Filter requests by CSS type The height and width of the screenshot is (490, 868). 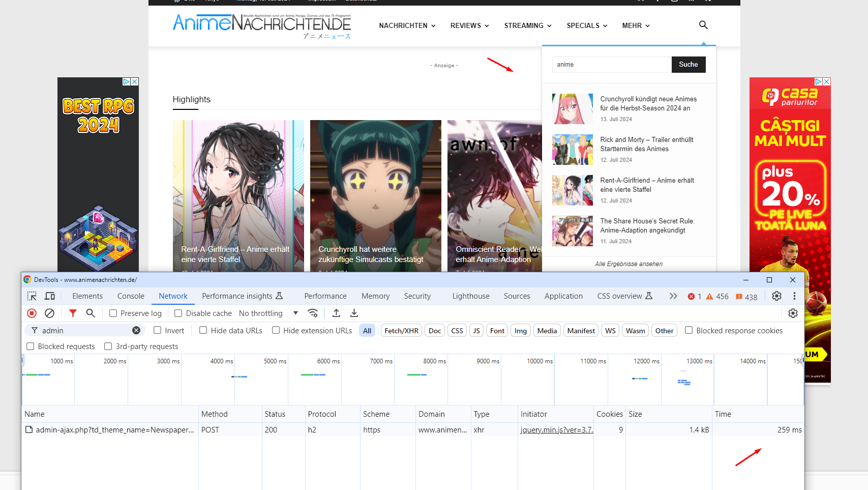click(x=457, y=331)
